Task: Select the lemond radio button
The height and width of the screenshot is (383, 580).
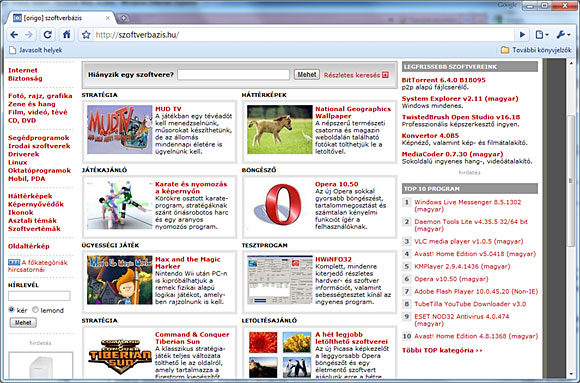Action: point(36,309)
